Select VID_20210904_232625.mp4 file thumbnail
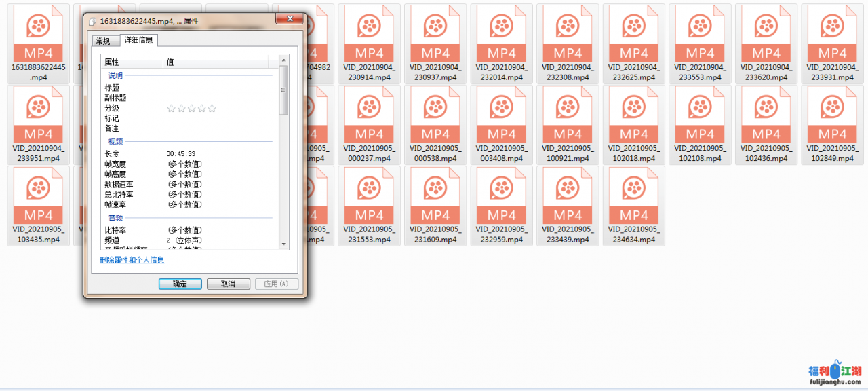 [633, 37]
